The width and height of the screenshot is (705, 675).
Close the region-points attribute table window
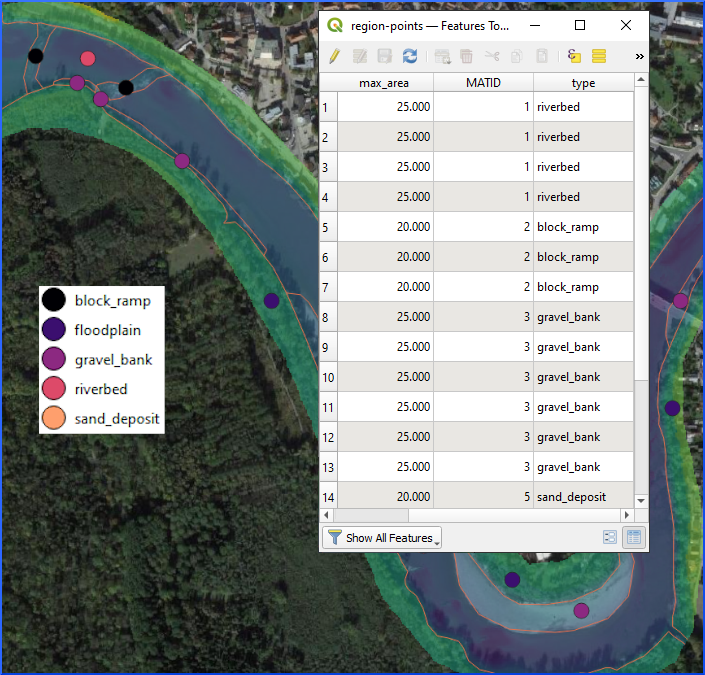click(x=626, y=25)
